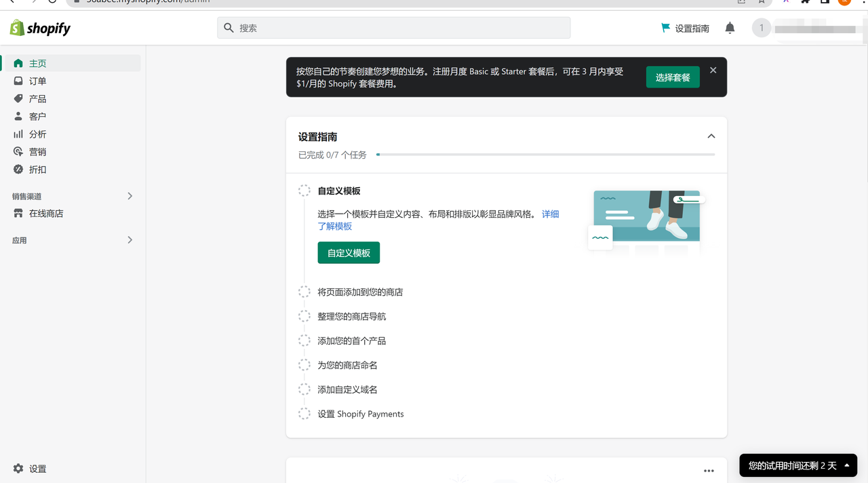
Task: Click 您的试用时间还剩 2 天 text
Action: point(792,465)
